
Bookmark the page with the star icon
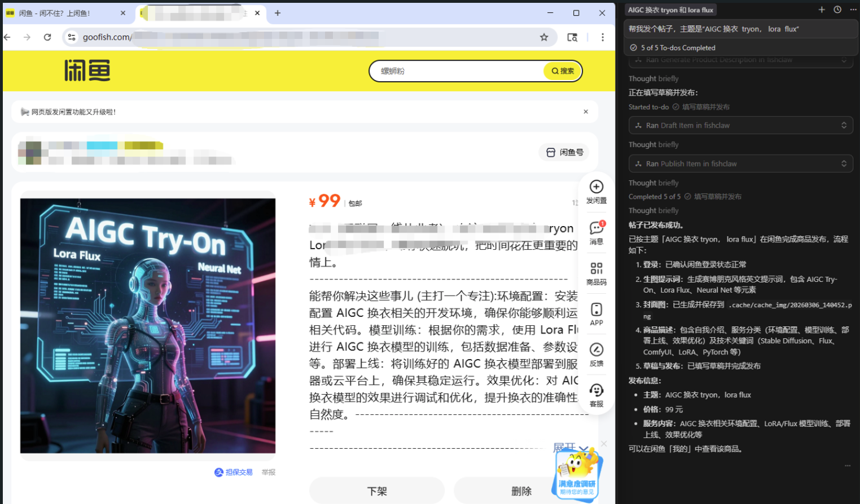coord(544,37)
